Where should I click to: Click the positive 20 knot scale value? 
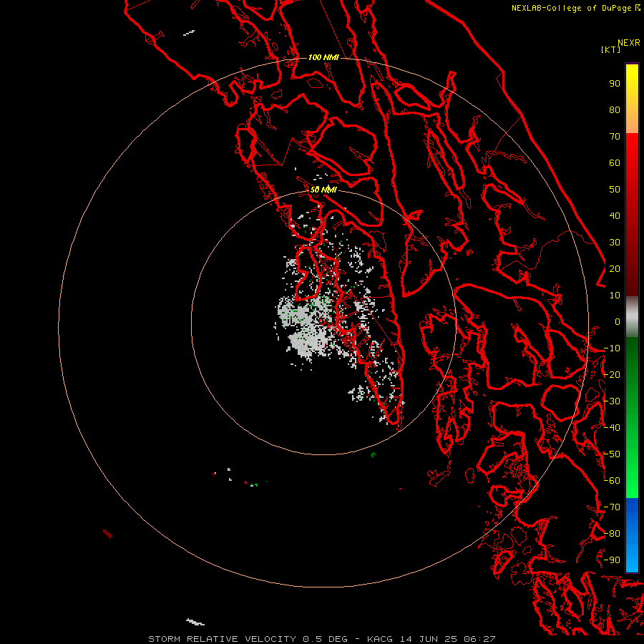point(615,268)
